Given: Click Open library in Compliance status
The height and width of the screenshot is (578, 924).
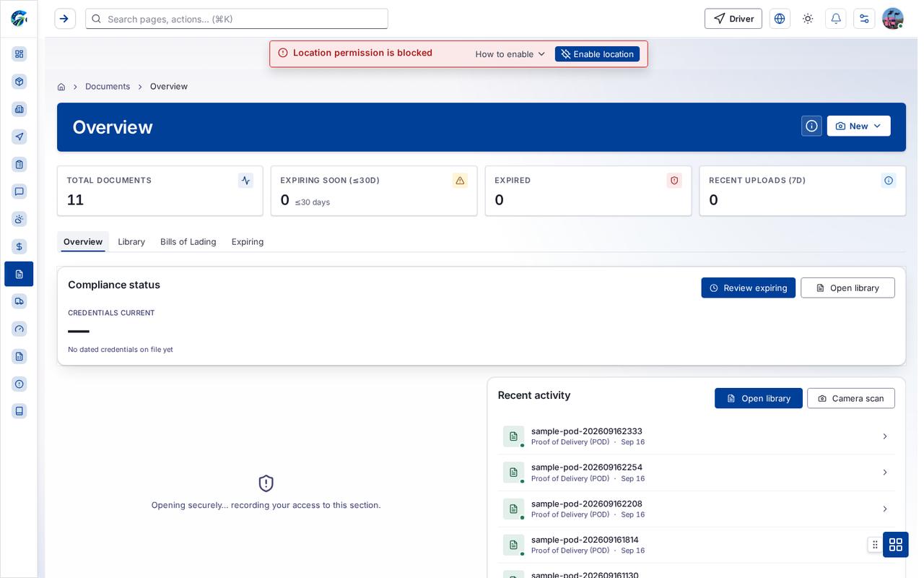Looking at the screenshot, I should click(x=847, y=288).
